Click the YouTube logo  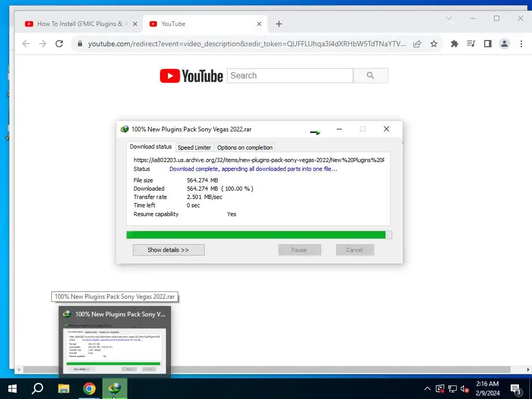click(x=191, y=76)
